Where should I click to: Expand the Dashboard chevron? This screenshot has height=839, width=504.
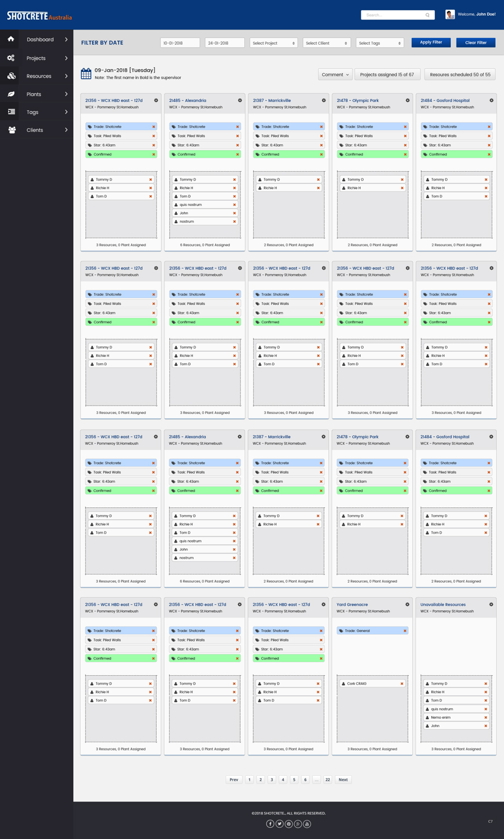coord(66,40)
